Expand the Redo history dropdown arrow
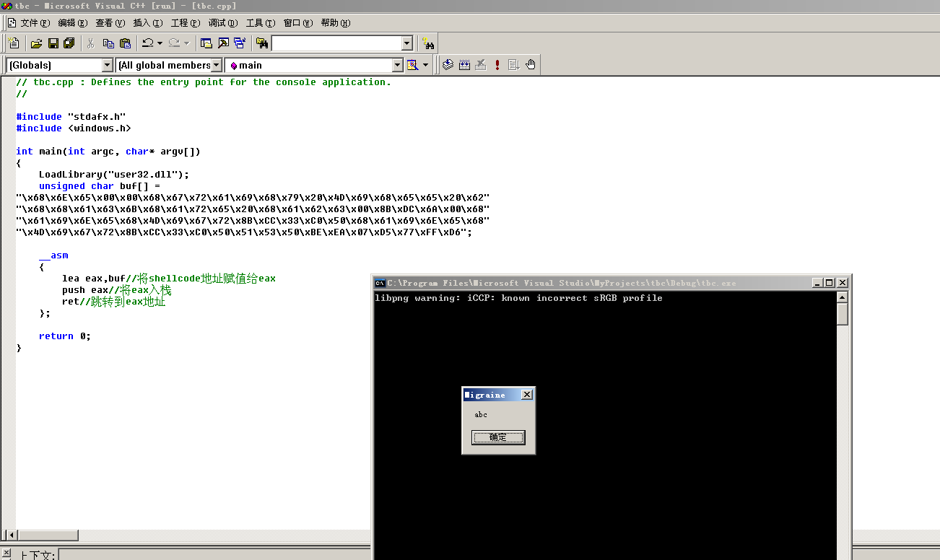 (x=186, y=43)
